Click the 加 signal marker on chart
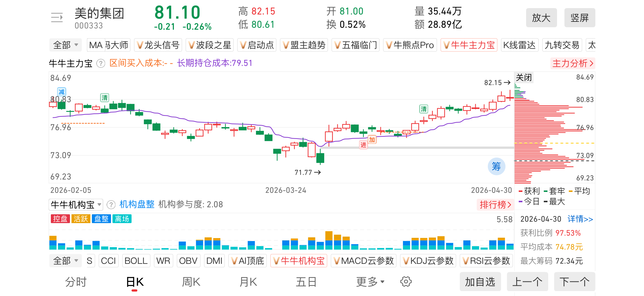The width and height of the screenshot is (644, 296). pyautogui.click(x=372, y=140)
